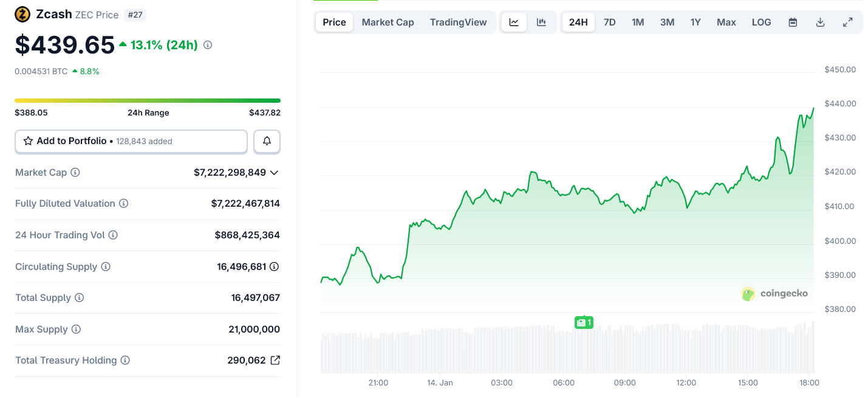Switch to the line chart view icon
The height and width of the screenshot is (397, 868).
click(x=514, y=22)
